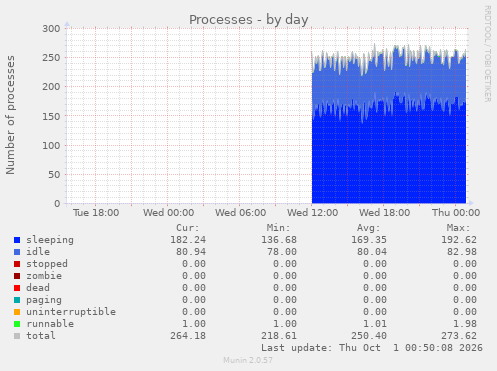Click the 'uninterruptible' legend label
Viewport: 497px width, 371px height.
[71, 312]
